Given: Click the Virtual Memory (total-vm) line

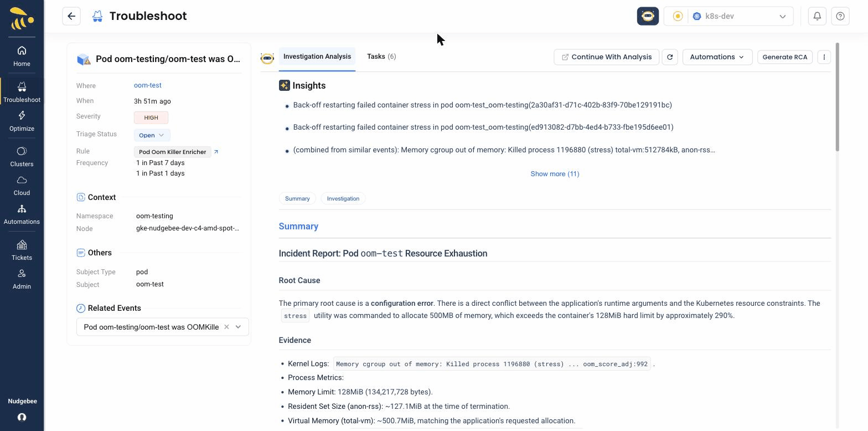Looking at the screenshot, I should [x=432, y=421].
